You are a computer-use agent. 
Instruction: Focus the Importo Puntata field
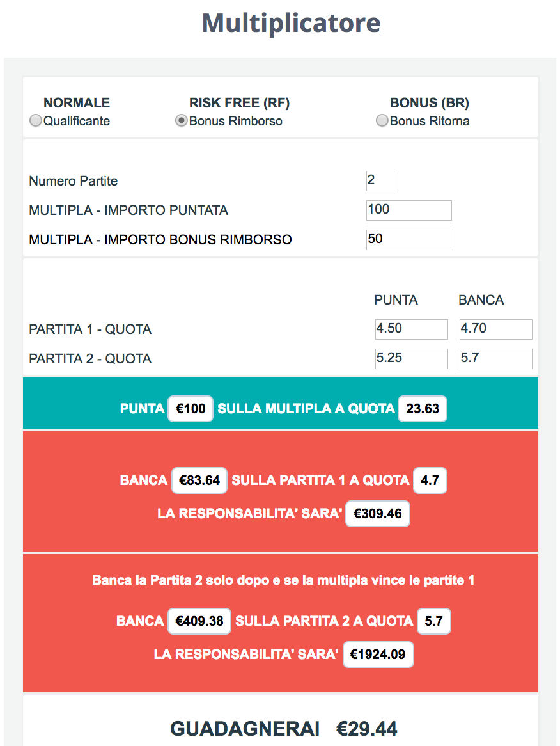409,210
